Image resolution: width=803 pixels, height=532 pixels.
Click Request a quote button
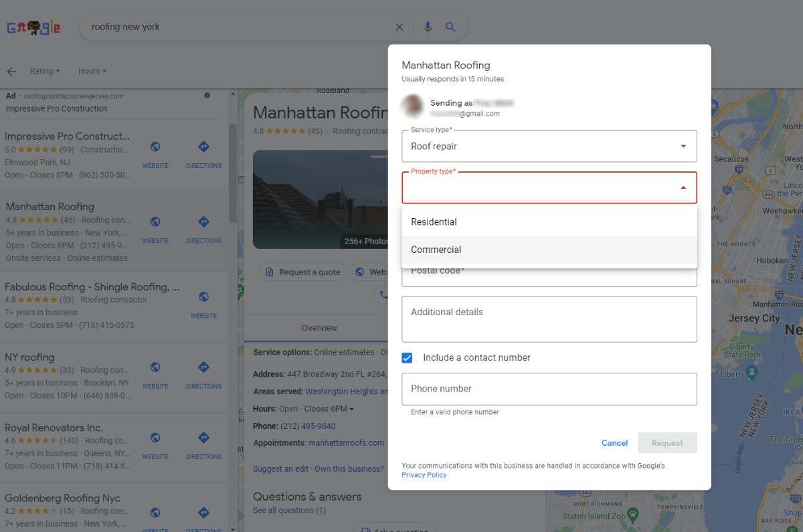(303, 272)
